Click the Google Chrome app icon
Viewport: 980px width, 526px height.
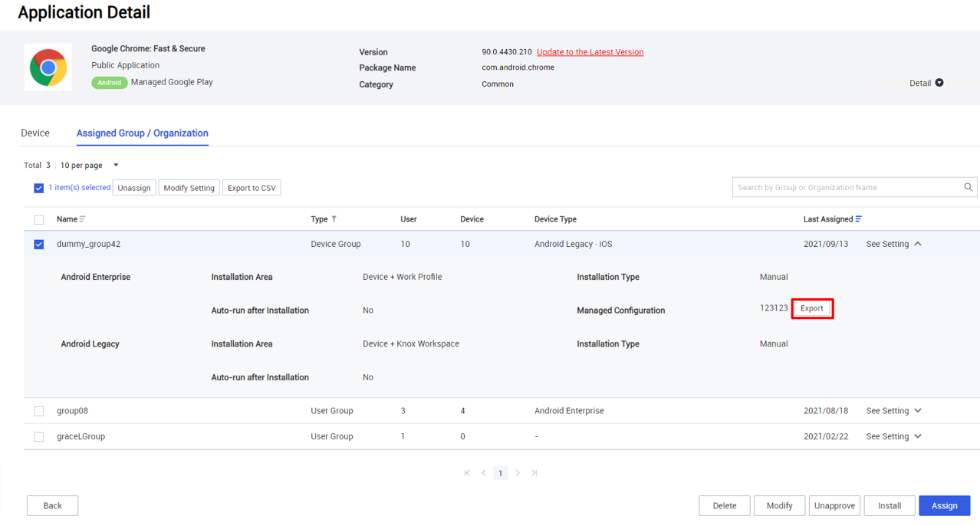pyautogui.click(x=48, y=67)
